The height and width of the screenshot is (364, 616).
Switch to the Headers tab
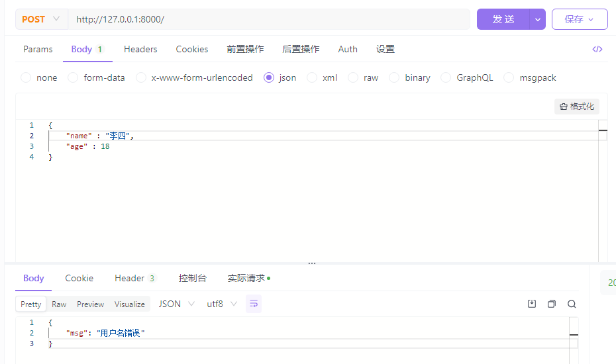point(140,49)
